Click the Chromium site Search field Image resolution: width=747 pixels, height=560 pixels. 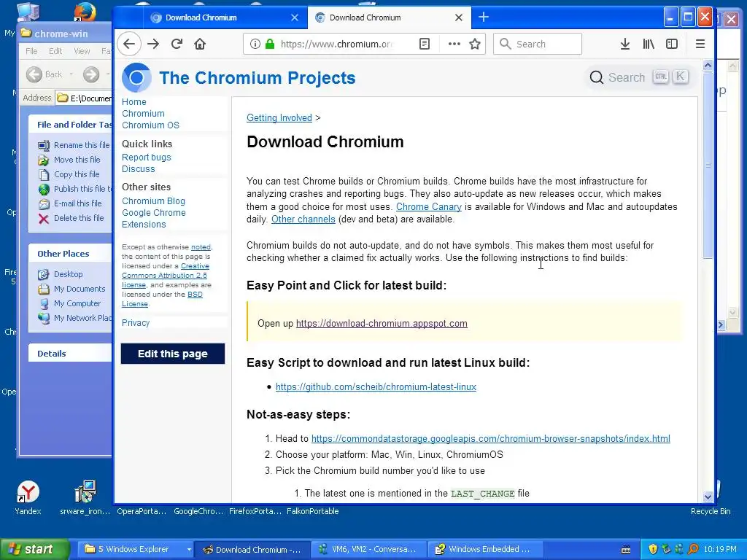[x=638, y=77]
